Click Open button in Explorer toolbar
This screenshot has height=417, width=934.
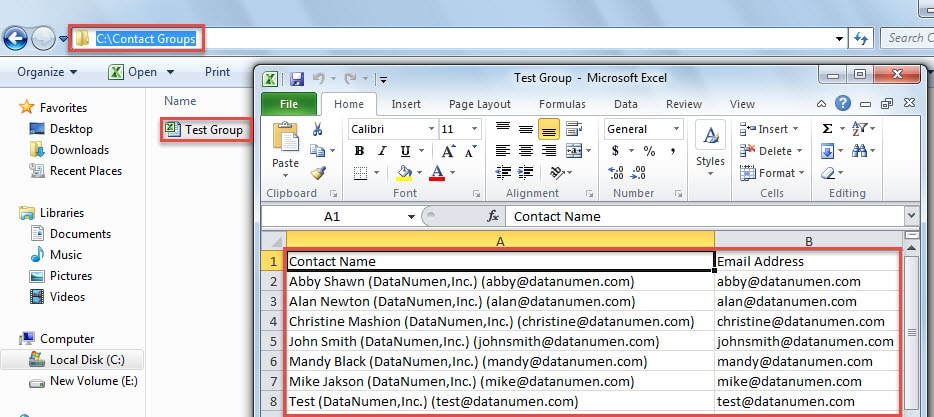pos(141,72)
